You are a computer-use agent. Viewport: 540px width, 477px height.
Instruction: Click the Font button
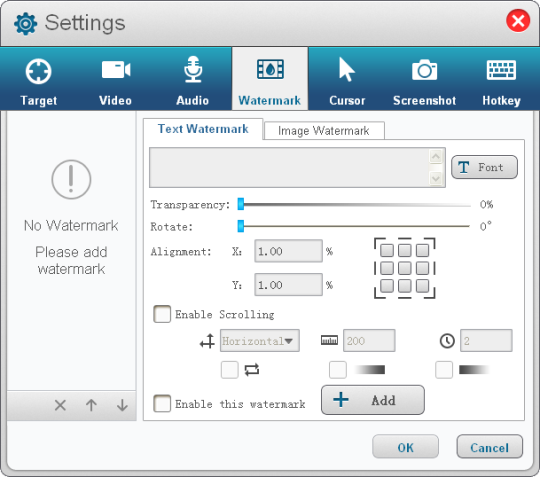click(x=484, y=167)
